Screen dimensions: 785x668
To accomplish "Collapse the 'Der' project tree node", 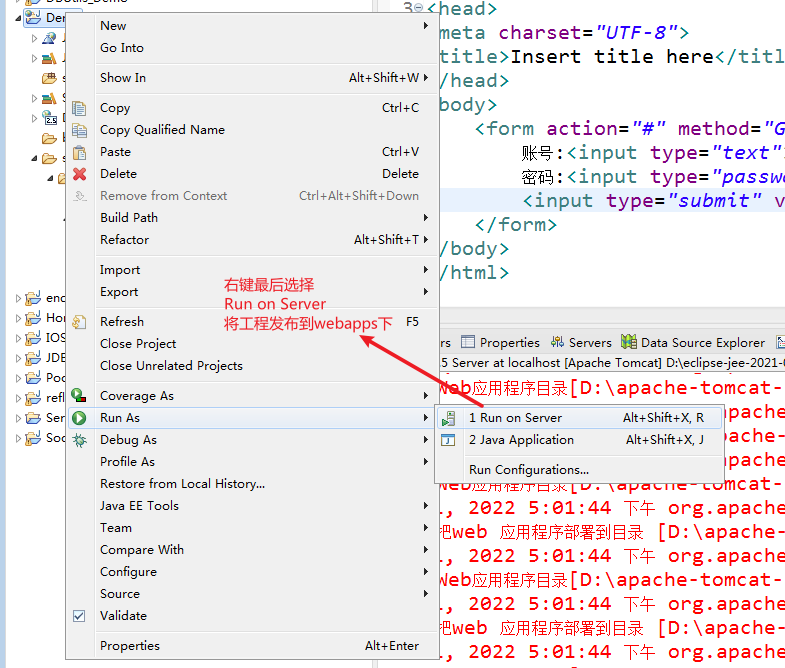I will [19, 18].
